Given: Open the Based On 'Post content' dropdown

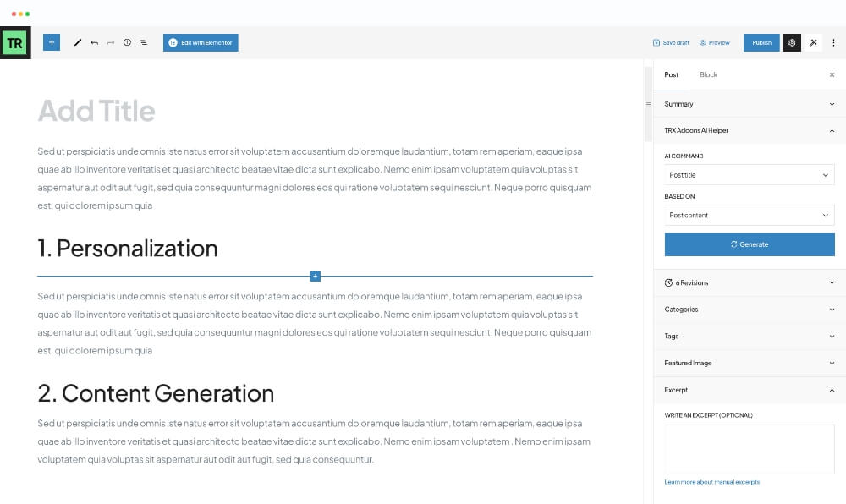Looking at the screenshot, I should click(x=749, y=216).
